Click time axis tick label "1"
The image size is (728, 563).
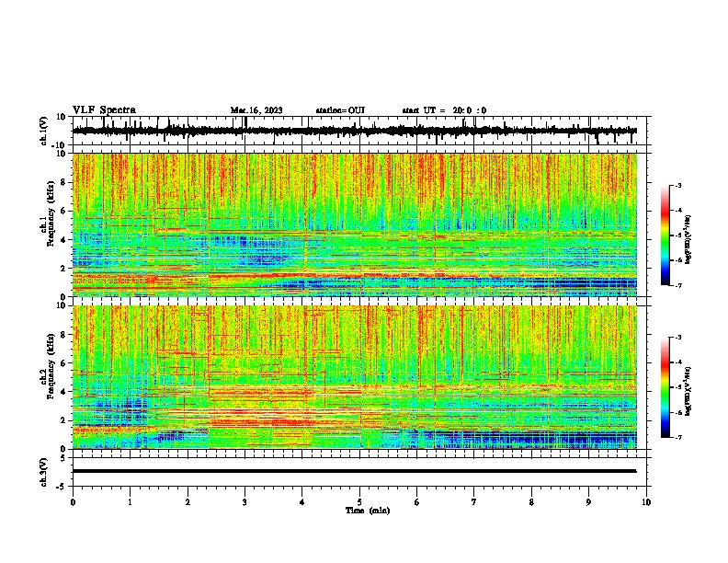pyautogui.click(x=130, y=502)
